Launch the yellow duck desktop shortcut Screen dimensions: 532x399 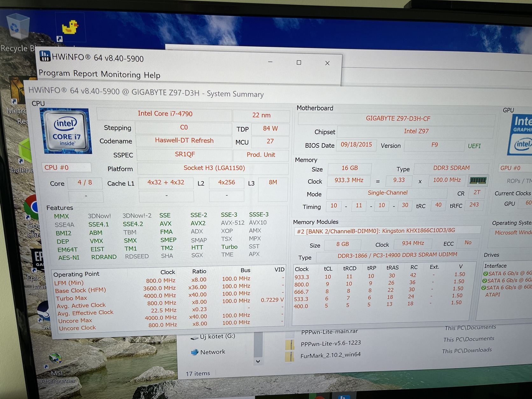pos(70,28)
